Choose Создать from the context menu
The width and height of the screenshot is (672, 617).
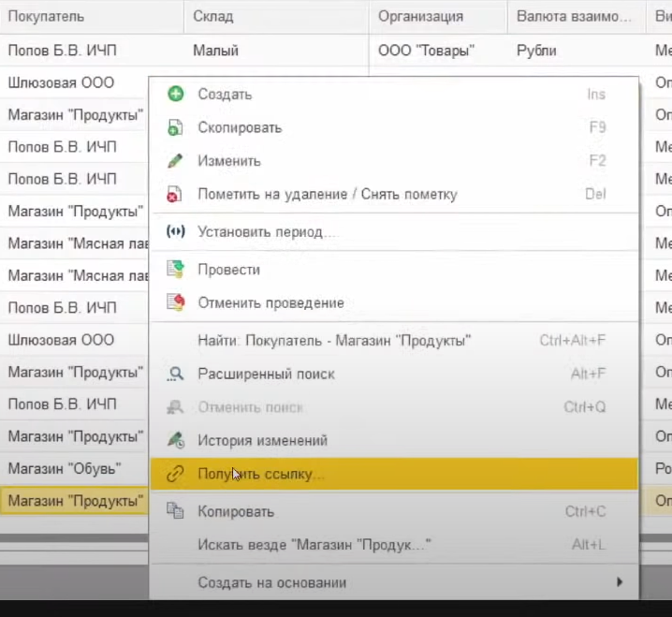pos(394,94)
